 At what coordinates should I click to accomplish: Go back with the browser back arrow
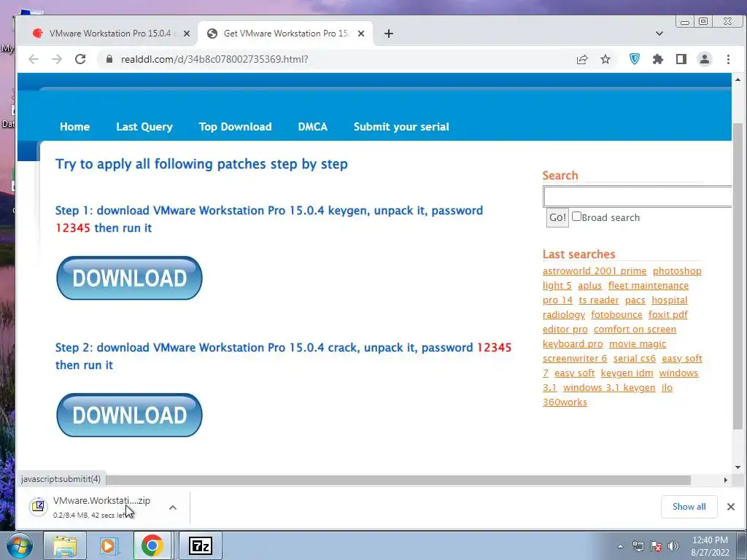click(34, 59)
